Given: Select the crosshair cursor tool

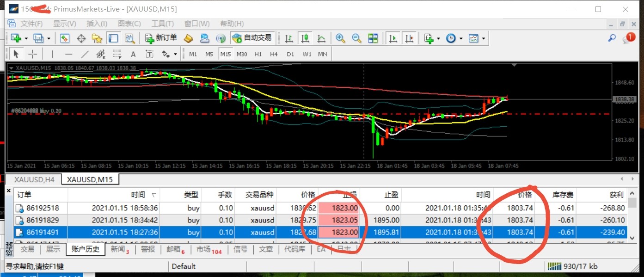Looking at the screenshot, I should pyautogui.click(x=32, y=54).
